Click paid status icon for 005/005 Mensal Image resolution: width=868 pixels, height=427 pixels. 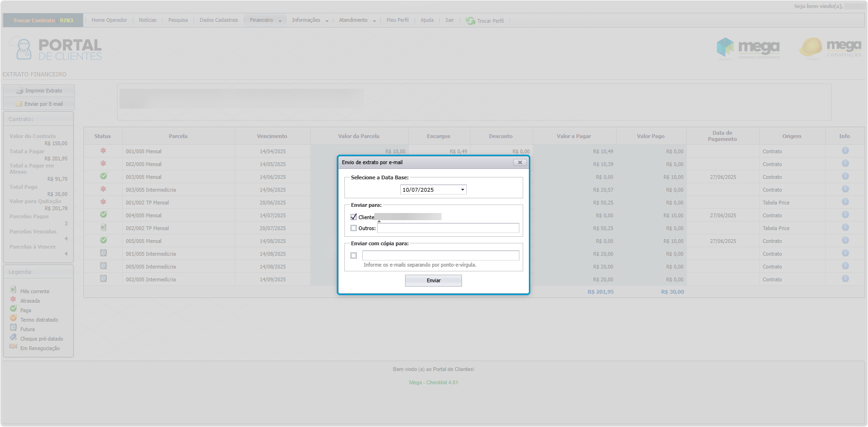(103, 240)
